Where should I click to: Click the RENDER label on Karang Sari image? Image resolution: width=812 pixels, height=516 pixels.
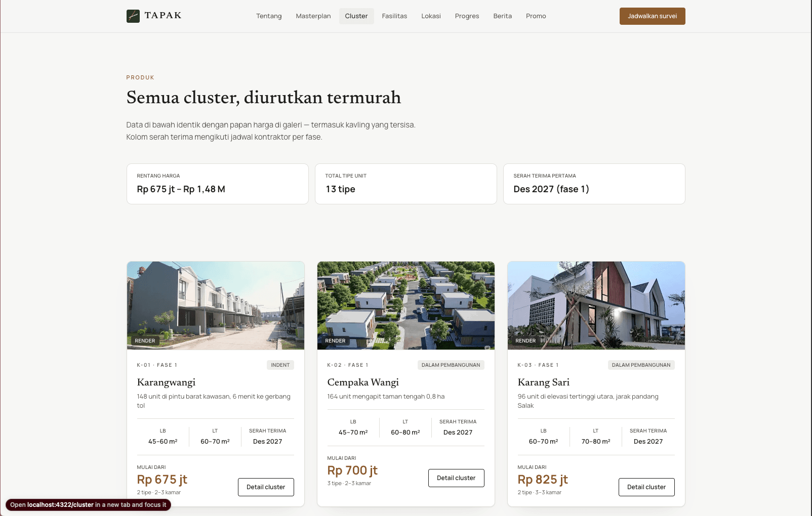[x=525, y=341]
